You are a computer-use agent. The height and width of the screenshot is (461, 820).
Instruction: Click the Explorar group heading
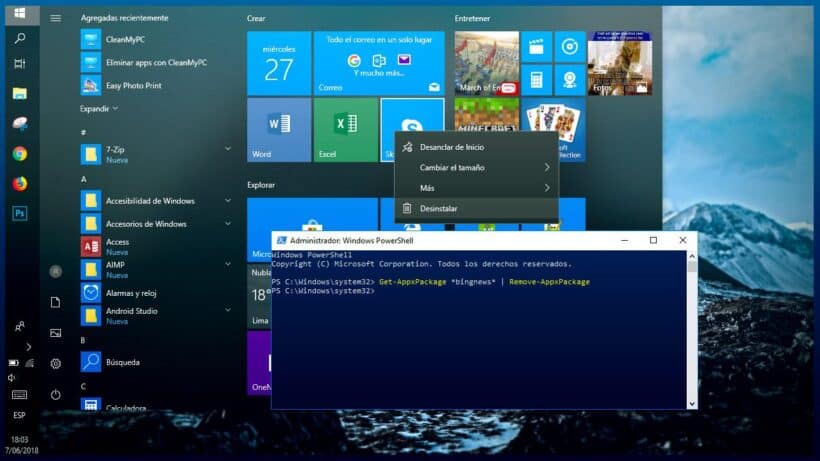(261, 185)
